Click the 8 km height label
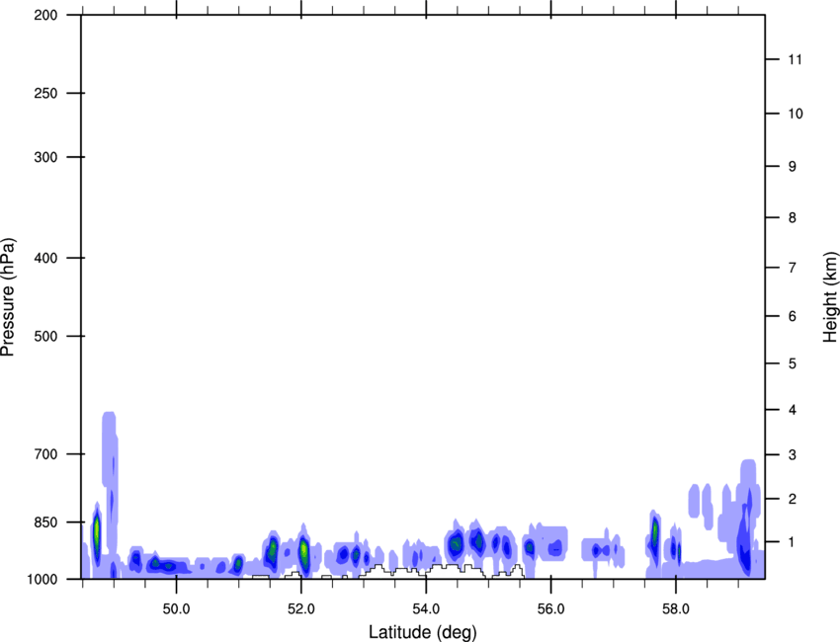Image resolution: width=840 pixels, height=642 pixels. tap(793, 217)
